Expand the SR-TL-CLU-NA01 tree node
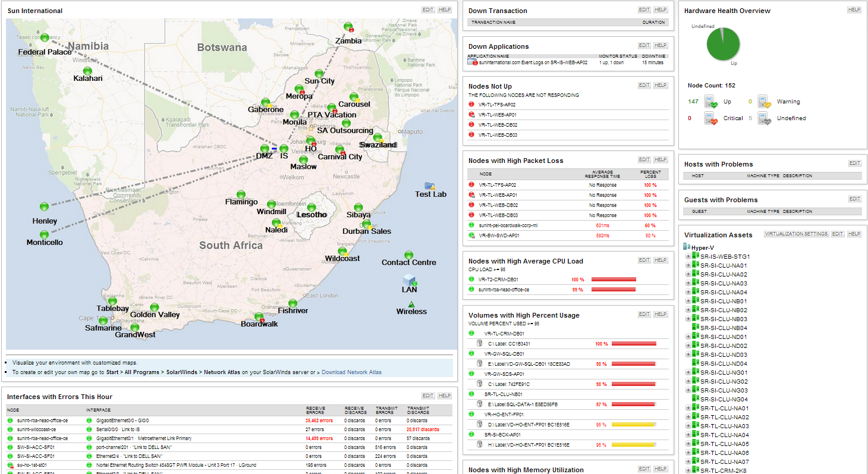The width and height of the screenshot is (868, 474). [x=688, y=408]
